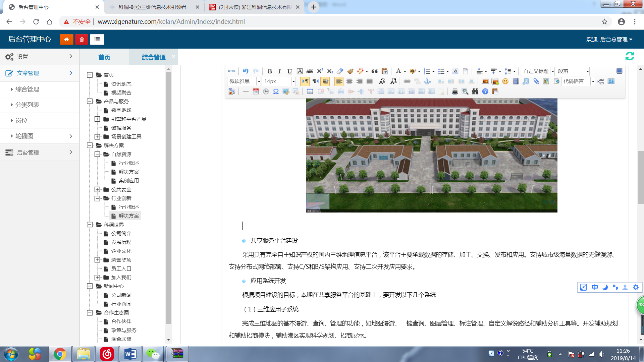Click the 欢迎, 后台总管理 user link

tap(609, 39)
